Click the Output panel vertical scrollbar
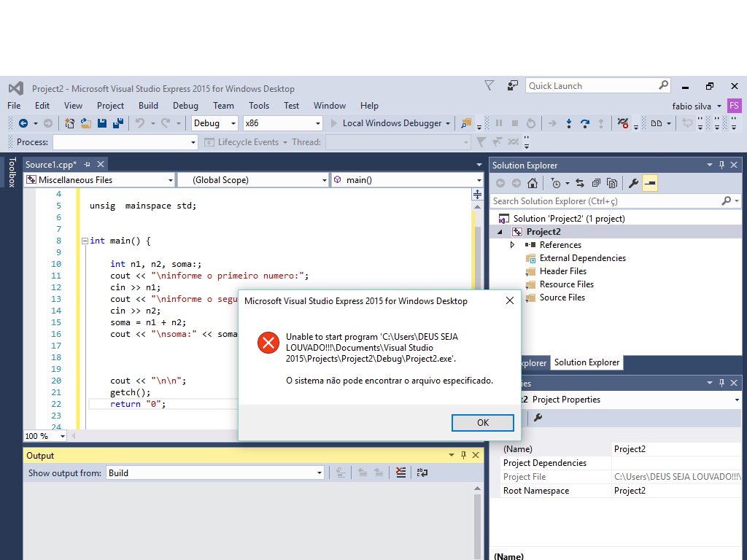747x560 pixels. coord(477,522)
